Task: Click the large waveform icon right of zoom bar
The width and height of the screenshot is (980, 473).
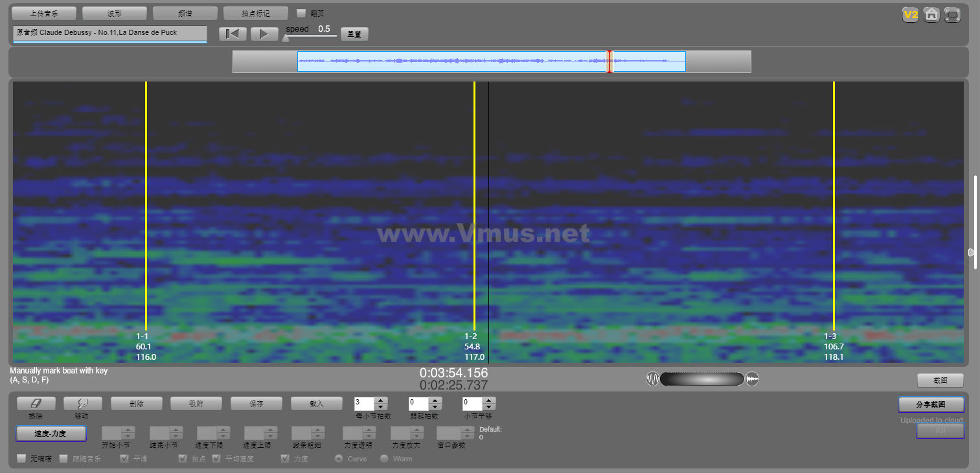Action: (x=752, y=379)
